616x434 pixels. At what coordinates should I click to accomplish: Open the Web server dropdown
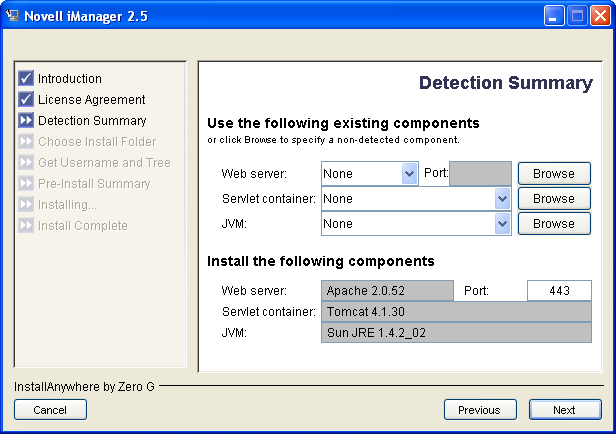click(x=409, y=173)
